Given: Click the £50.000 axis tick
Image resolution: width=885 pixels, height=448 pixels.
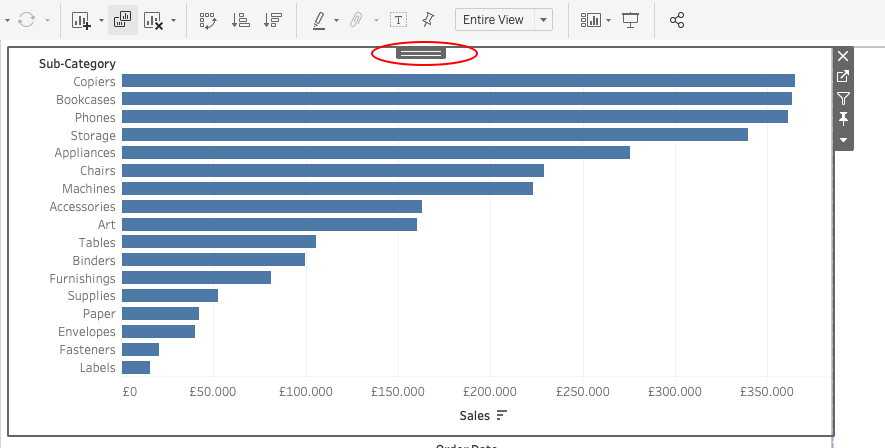Looking at the screenshot, I should click(213, 392).
